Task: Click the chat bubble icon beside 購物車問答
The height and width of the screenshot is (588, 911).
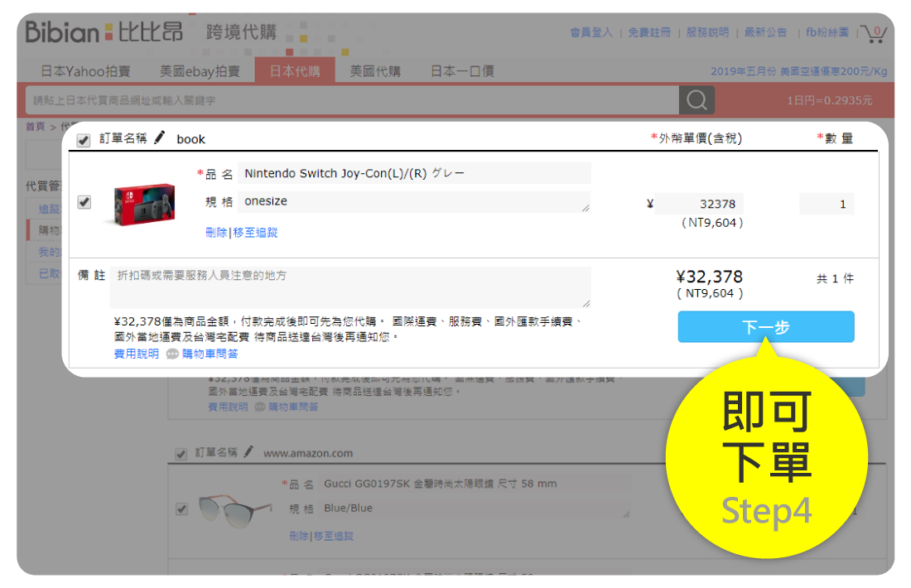Action: click(x=172, y=354)
